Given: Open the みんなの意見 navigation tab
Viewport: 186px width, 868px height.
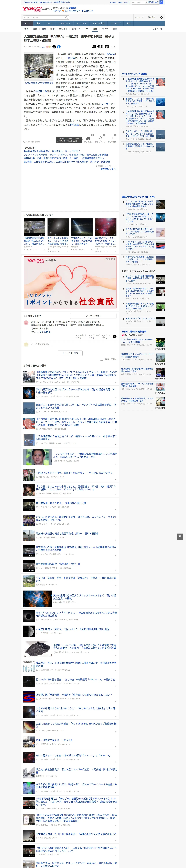Looking at the screenshot, I should [98, 24].
